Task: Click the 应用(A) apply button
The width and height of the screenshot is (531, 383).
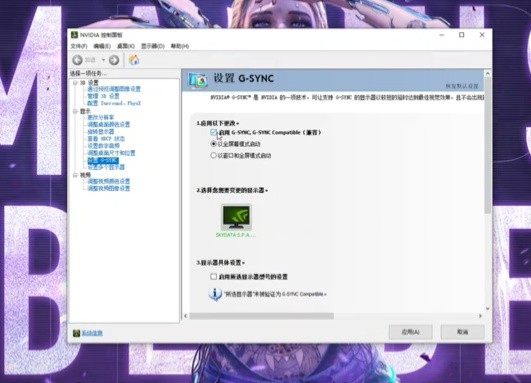Action: click(410, 332)
